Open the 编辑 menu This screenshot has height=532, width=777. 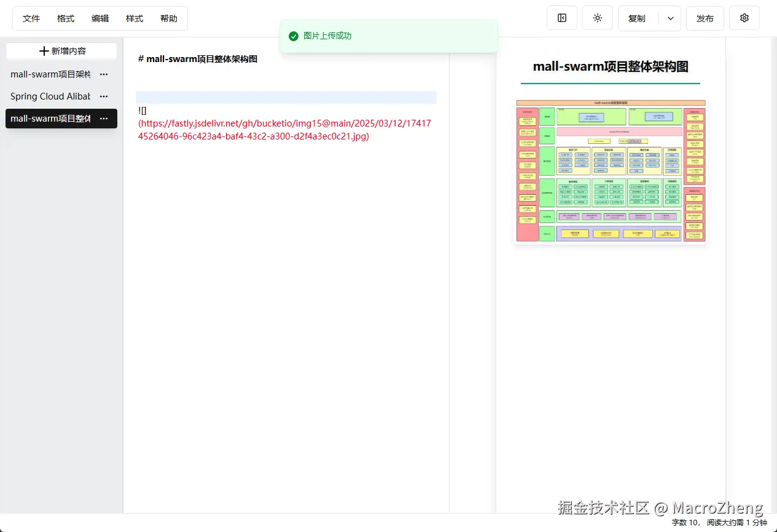[100, 18]
